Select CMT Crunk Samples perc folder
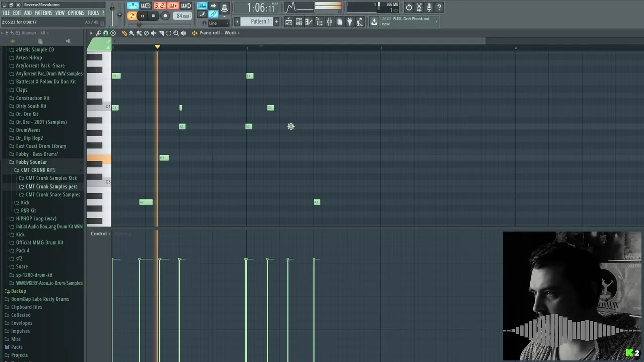Viewport: 644px width, 362px height. point(51,187)
